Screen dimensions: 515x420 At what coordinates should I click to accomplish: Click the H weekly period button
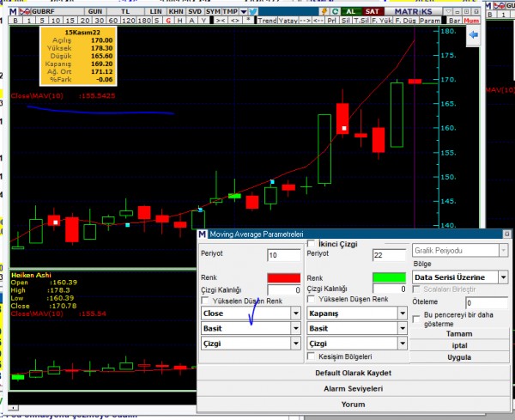pyautogui.click(x=179, y=21)
